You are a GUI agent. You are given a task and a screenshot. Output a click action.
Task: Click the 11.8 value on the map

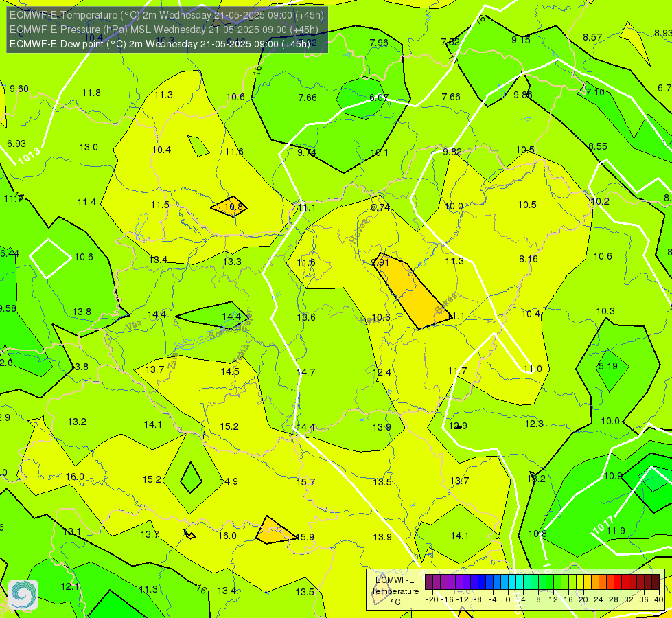coord(91,93)
